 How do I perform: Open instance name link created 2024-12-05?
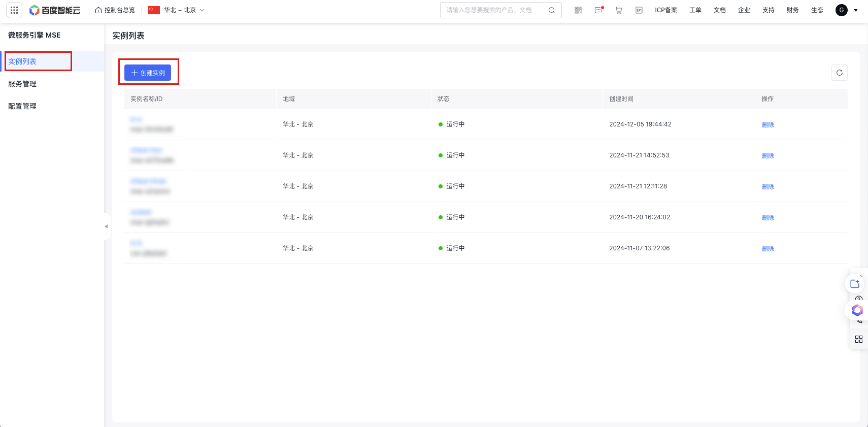point(137,119)
